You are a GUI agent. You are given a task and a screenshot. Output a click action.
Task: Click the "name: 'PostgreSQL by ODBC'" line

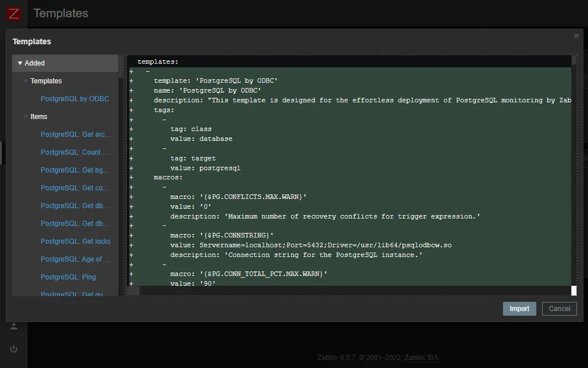(x=207, y=90)
